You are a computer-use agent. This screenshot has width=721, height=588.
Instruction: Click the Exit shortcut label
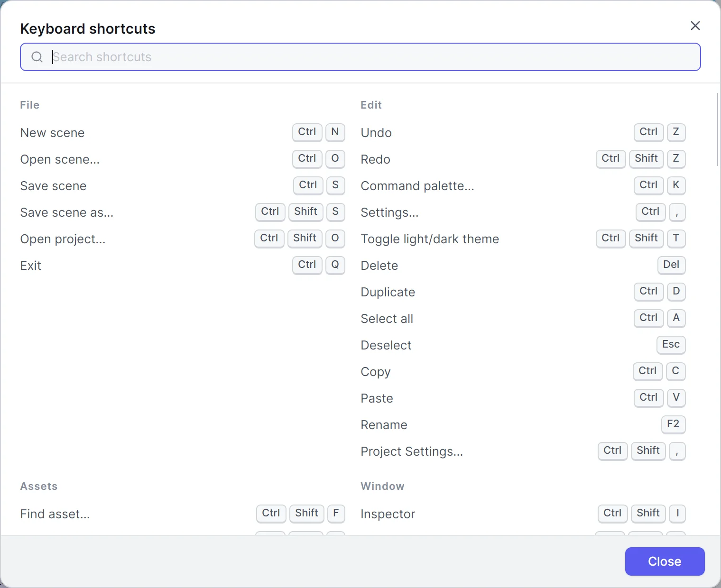pos(31,266)
